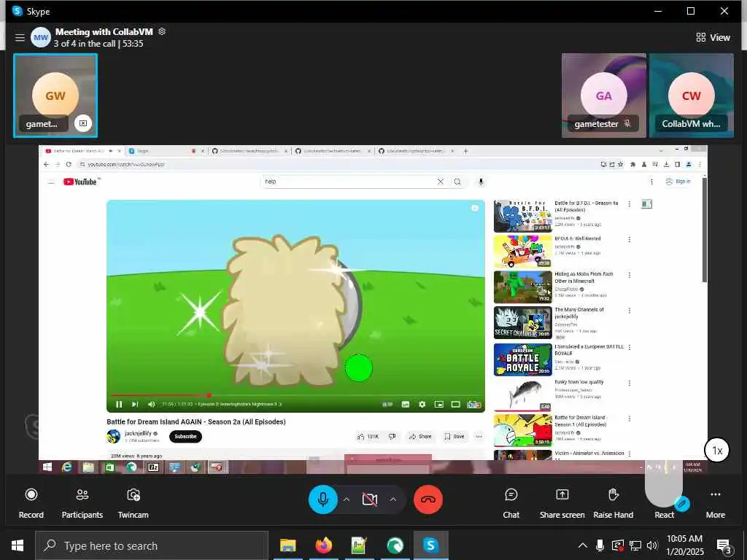Open the Windows notification center

tap(724, 545)
